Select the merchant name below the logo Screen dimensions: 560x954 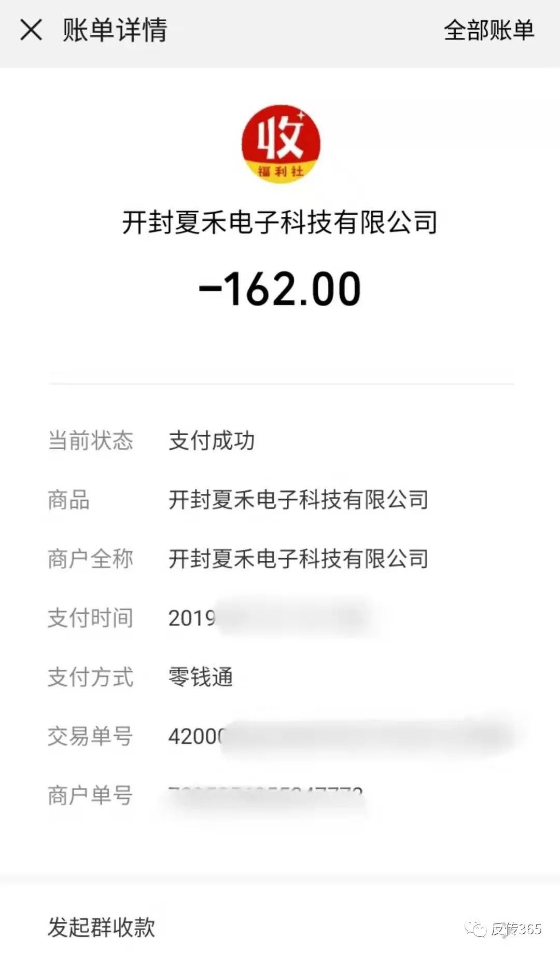point(280,223)
